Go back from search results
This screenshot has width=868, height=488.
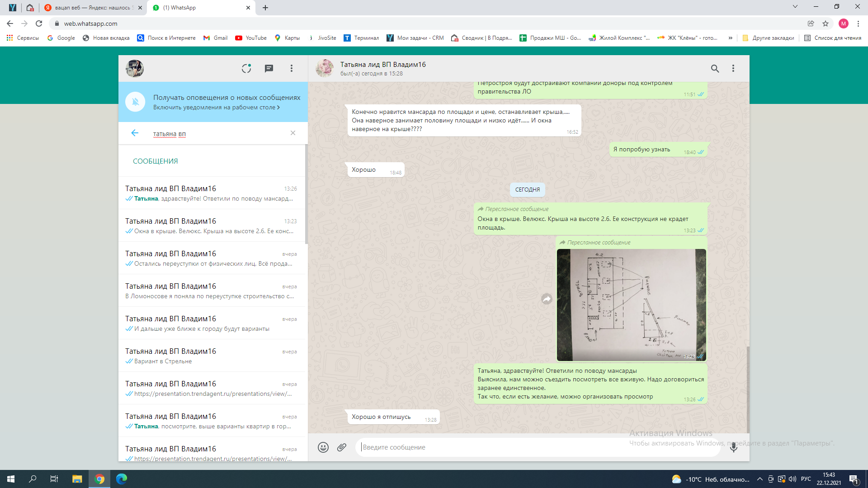tap(135, 133)
